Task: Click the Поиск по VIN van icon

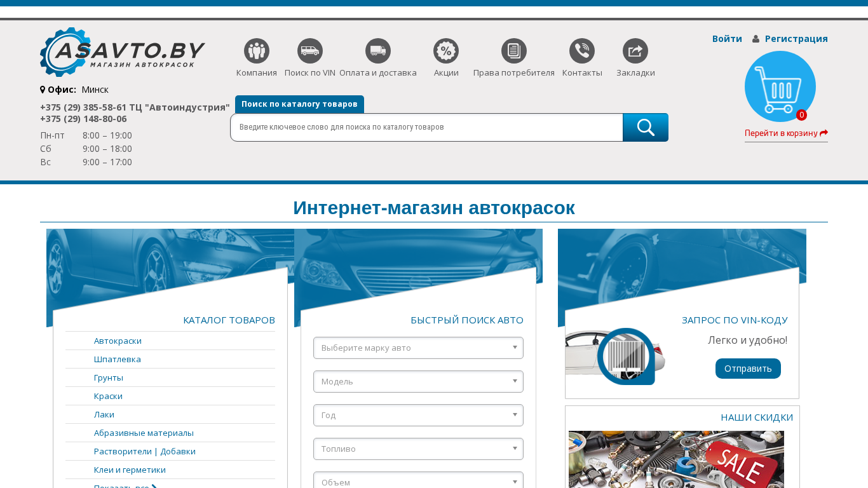Action: tap(310, 51)
